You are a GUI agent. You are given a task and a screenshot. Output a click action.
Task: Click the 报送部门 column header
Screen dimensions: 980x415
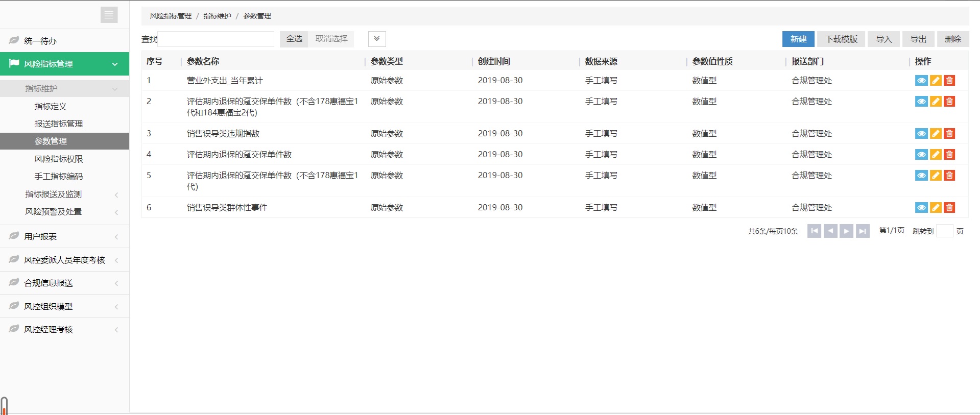click(807, 61)
